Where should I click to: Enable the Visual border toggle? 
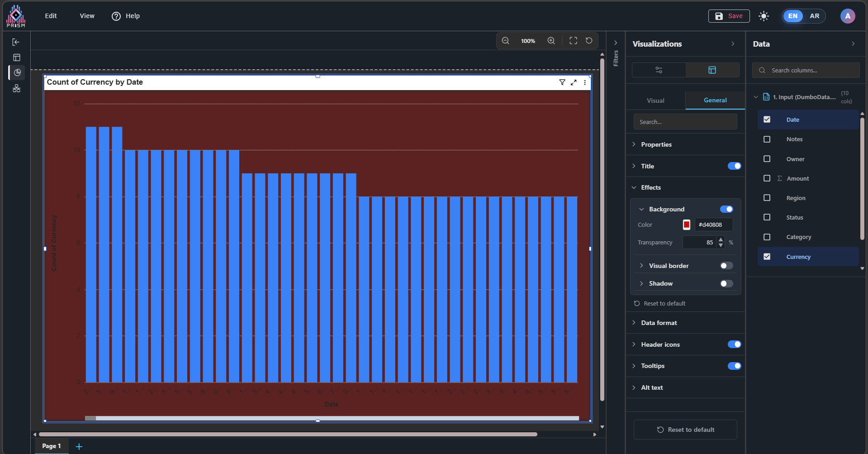point(726,266)
